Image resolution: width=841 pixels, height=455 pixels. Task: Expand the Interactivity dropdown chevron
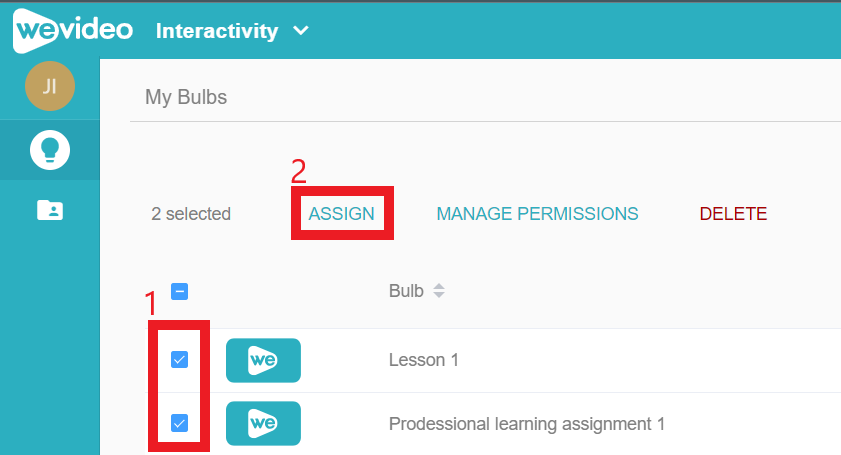coord(301,31)
